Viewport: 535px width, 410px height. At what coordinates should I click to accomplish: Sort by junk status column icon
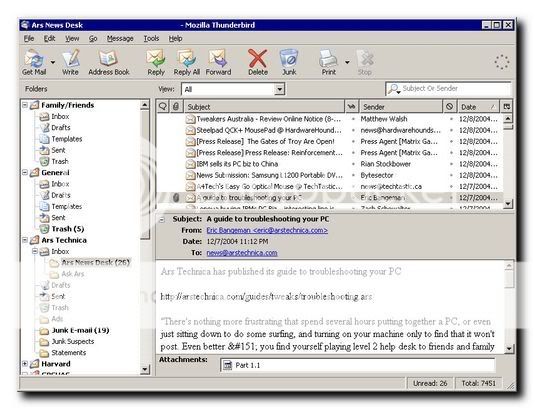point(450,106)
